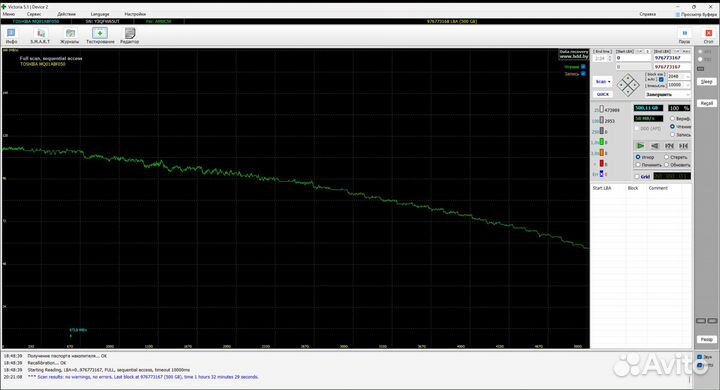Click the orange 3.0s block indicator
Image resolution: width=720 pixels, height=390 pixels.
[602, 153]
